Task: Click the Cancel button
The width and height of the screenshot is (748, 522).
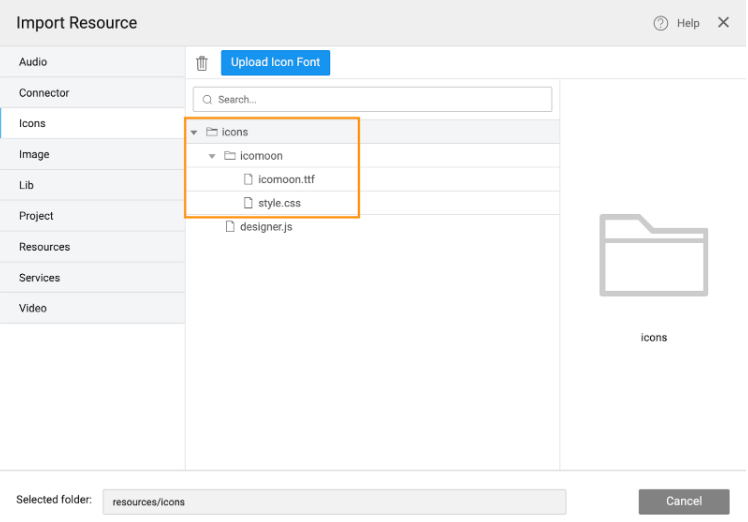Action: [x=684, y=501]
